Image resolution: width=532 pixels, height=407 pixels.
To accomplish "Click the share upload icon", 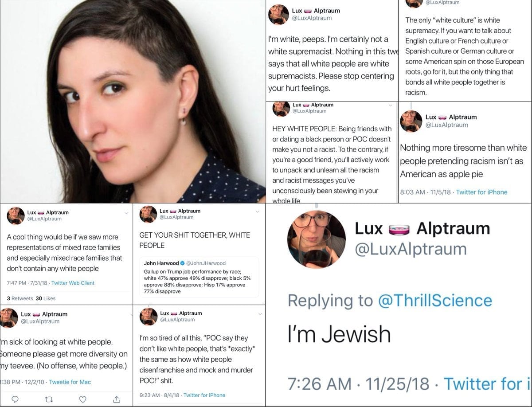I will 117,399.
